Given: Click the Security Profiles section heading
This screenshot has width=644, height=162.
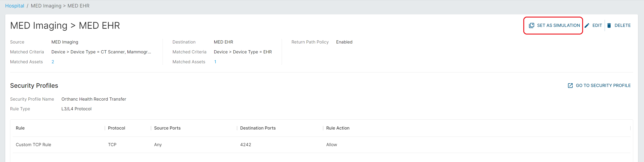Looking at the screenshot, I should point(34,86).
